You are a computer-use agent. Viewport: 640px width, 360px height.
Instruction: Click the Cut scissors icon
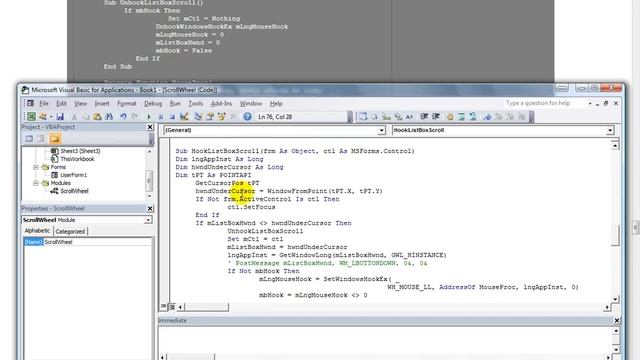[x=74, y=117]
